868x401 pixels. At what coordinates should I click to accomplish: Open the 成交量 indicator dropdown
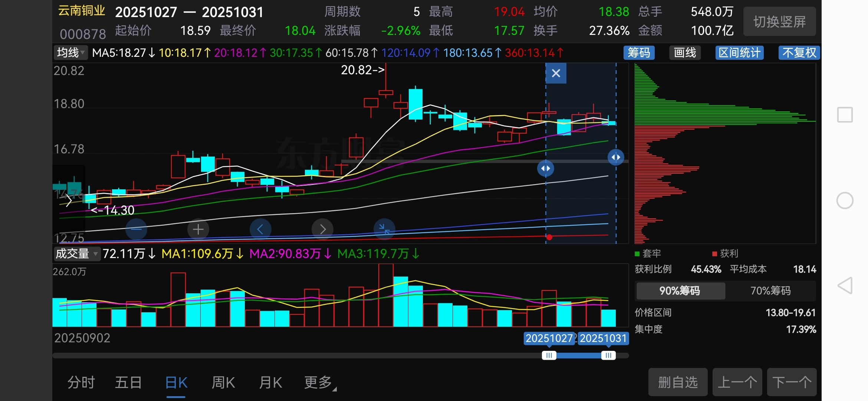coord(77,254)
